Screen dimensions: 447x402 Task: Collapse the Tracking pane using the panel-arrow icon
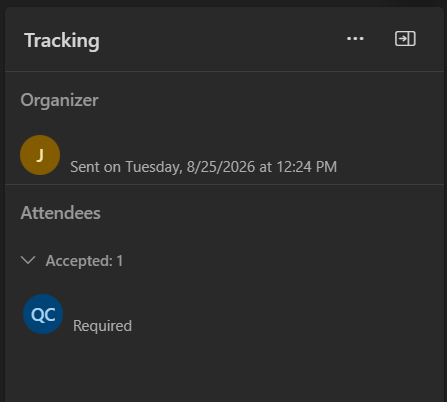click(405, 39)
